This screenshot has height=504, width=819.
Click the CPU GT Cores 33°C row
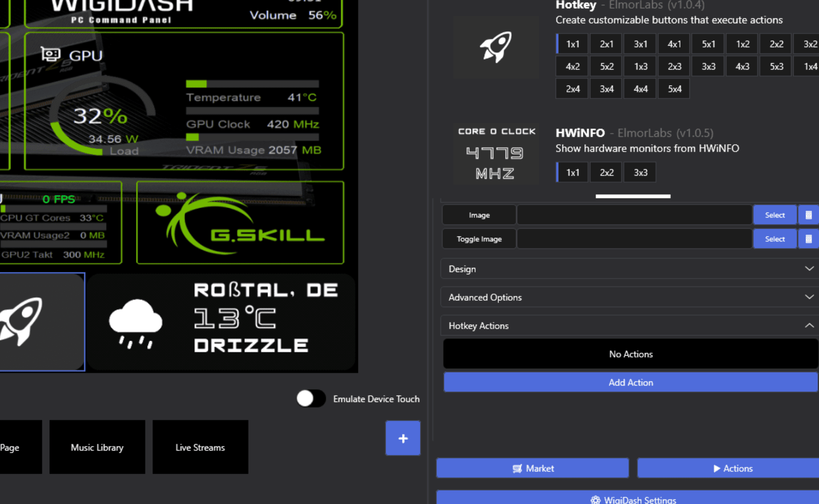[x=52, y=218]
